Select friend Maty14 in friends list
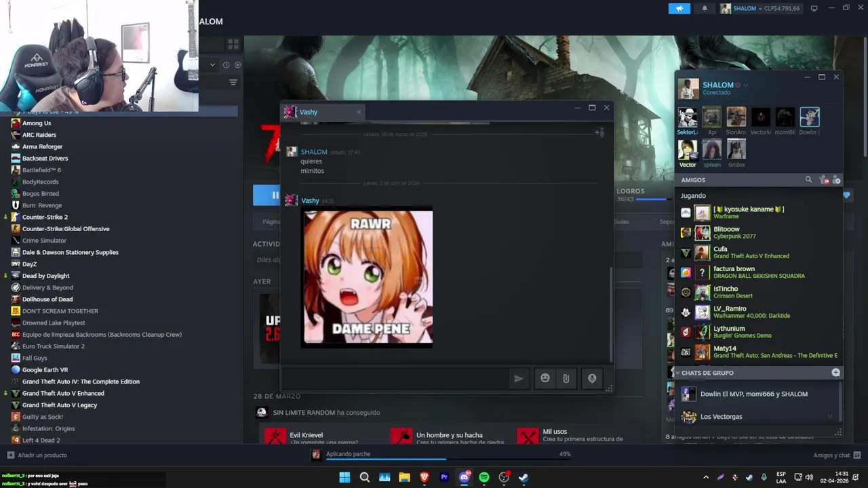This screenshot has width=868, height=488. click(x=759, y=352)
